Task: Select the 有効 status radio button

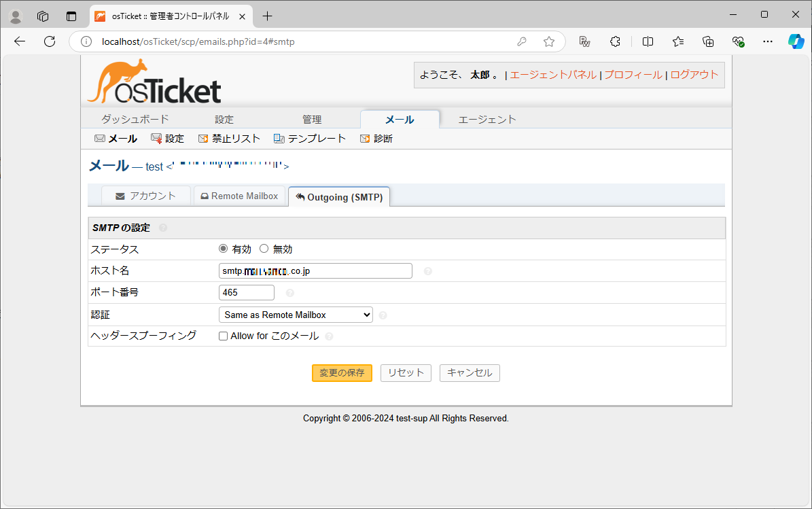Action: [x=224, y=248]
